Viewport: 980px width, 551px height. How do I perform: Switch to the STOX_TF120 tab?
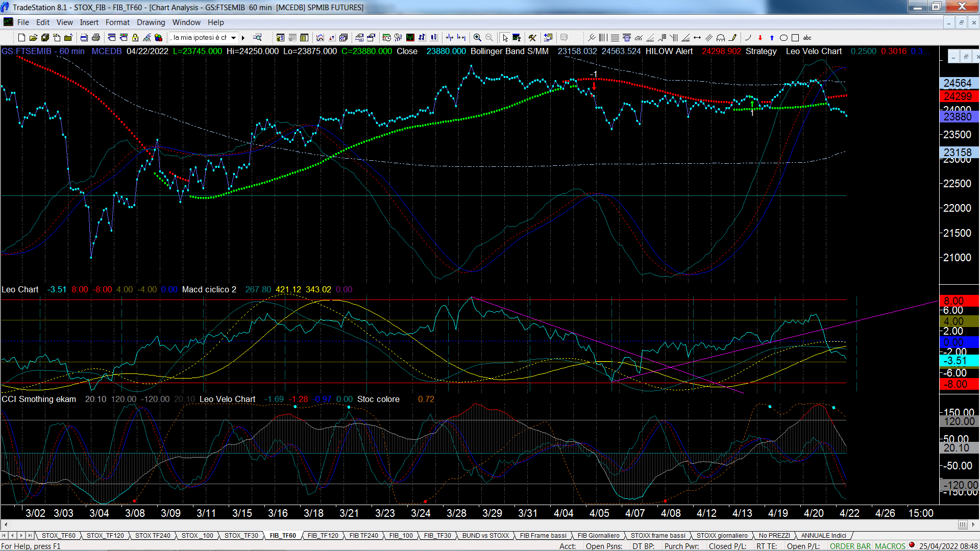105,536
